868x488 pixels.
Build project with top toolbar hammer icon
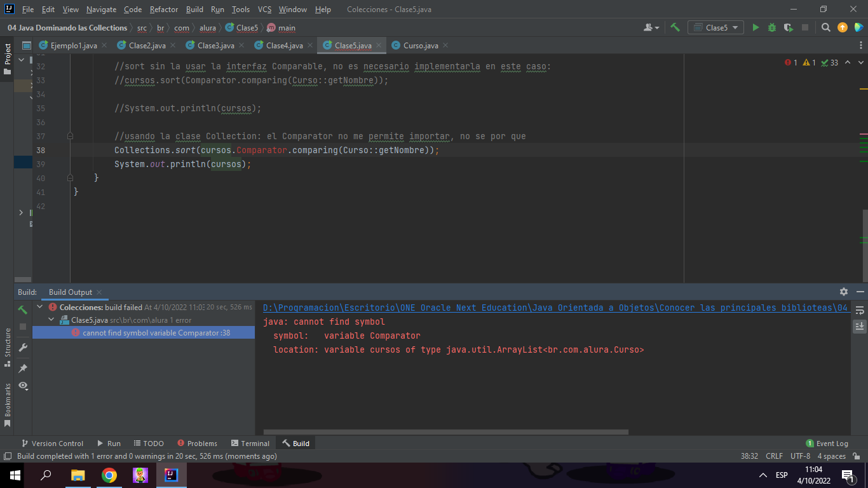[675, 27]
